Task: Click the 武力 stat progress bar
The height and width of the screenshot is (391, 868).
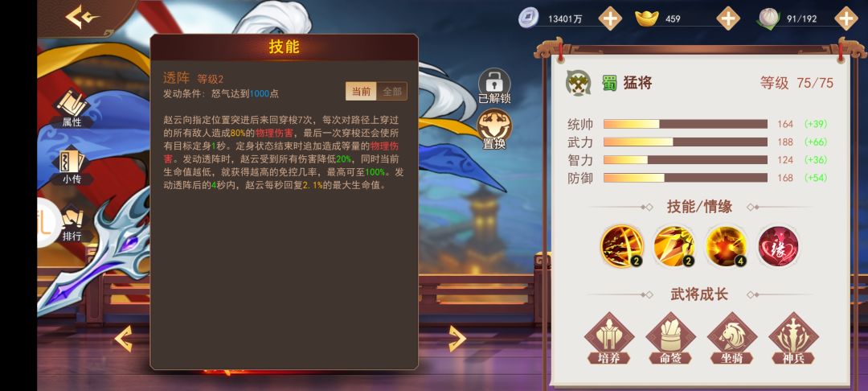Action: [x=686, y=142]
